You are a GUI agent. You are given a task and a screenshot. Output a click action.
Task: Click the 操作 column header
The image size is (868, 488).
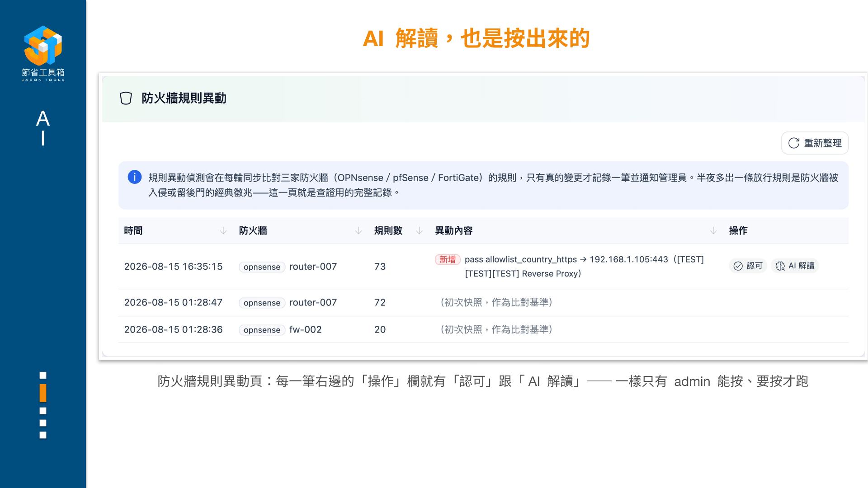coord(738,231)
